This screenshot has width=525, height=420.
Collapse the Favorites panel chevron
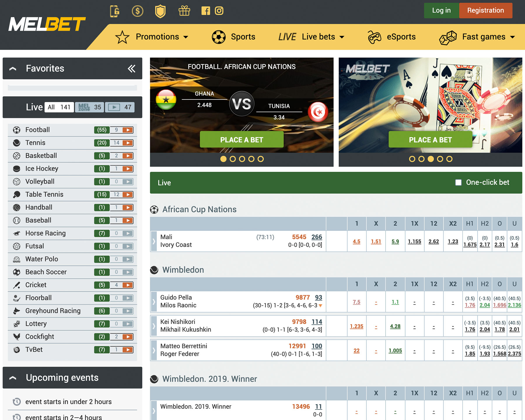click(13, 69)
